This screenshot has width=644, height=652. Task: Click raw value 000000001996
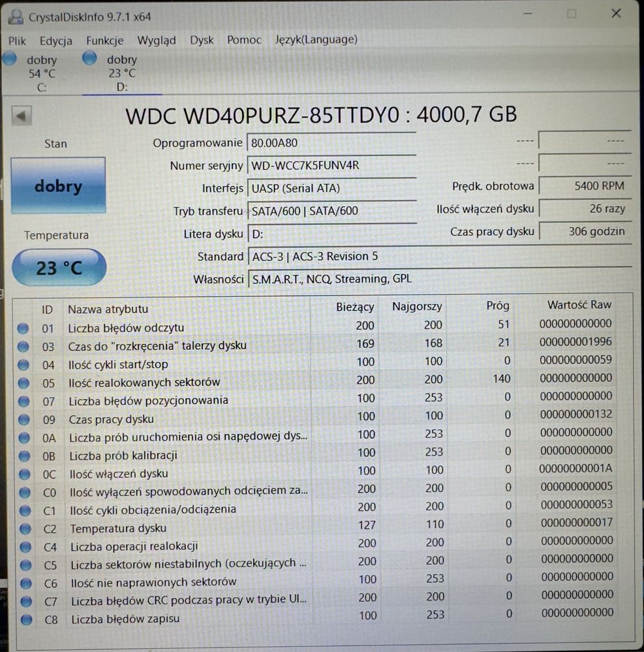(575, 342)
